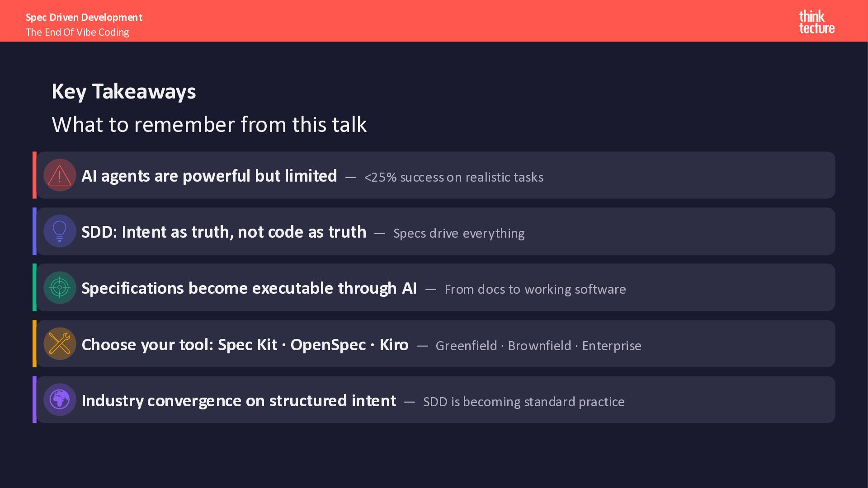Select 'AI agents are powerful but limited' heading
The image size is (868, 488).
coord(209,176)
